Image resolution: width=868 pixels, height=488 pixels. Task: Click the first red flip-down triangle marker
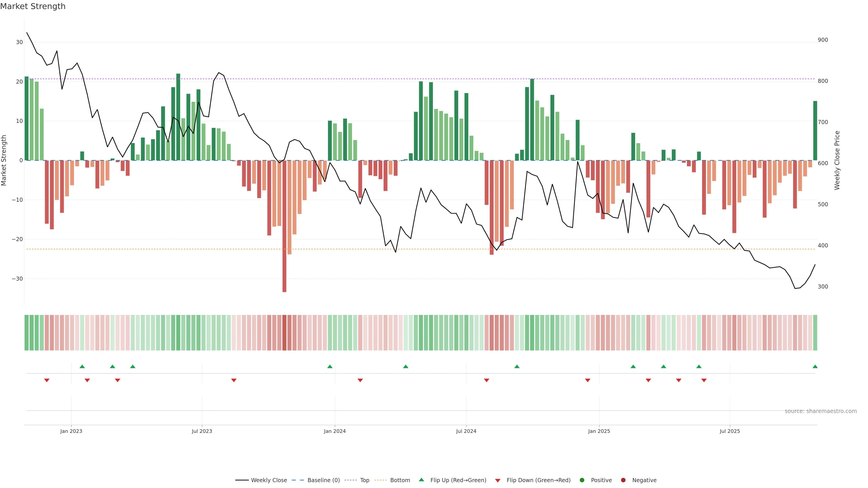click(x=47, y=380)
